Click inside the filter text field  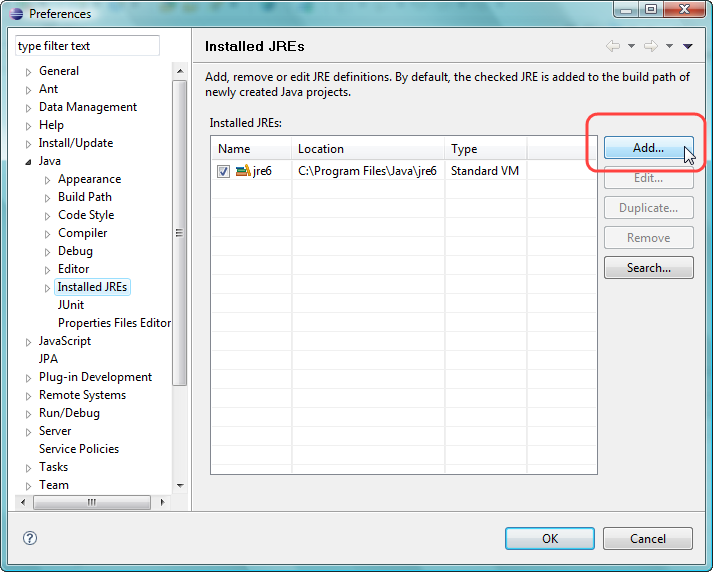pyautogui.click(x=87, y=46)
